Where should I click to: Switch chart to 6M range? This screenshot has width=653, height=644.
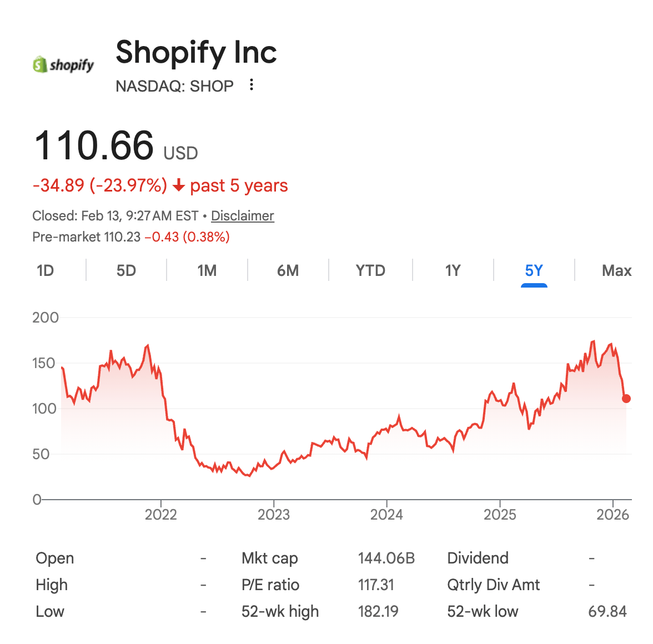pos(288,270)
